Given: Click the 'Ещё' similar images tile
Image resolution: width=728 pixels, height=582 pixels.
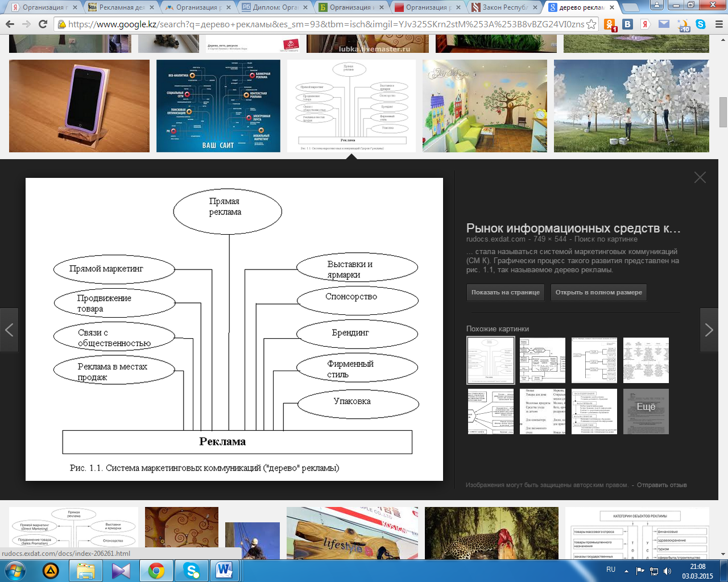Looking at the screenshot, I should (x=646, y=411).
